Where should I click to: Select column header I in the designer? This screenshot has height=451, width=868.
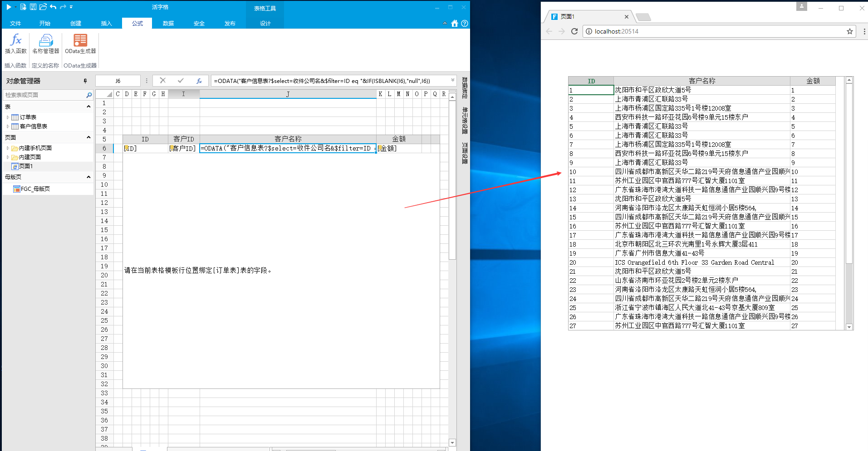(183, 94)
